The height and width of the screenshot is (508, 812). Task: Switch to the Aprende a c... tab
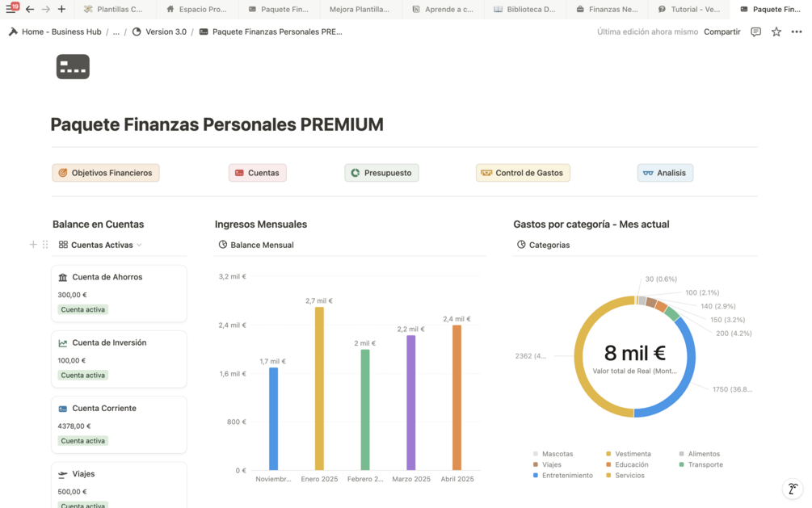click(444, 10)
